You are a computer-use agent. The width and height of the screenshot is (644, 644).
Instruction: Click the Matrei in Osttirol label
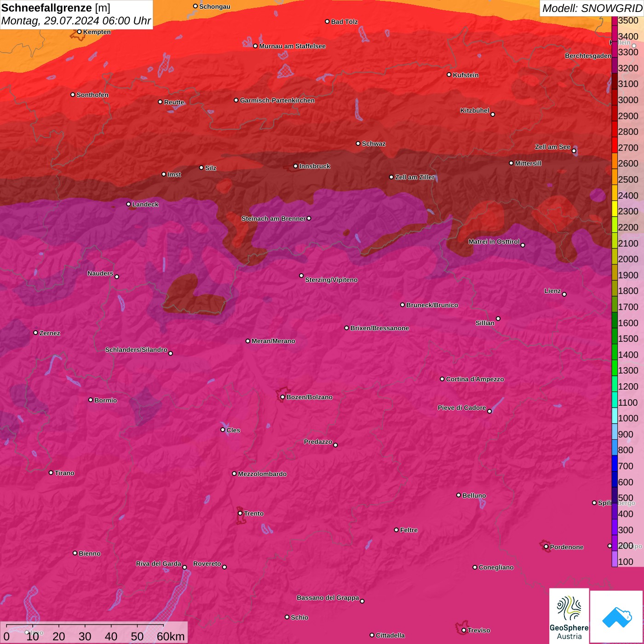[x=494, y=241]
